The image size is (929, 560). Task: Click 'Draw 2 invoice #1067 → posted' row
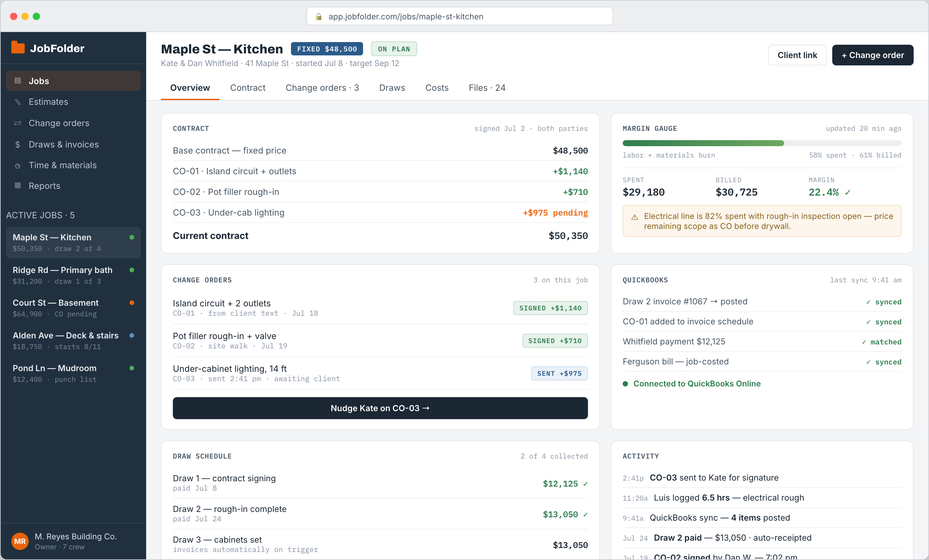pyautogui.click(x=761, y=302)
